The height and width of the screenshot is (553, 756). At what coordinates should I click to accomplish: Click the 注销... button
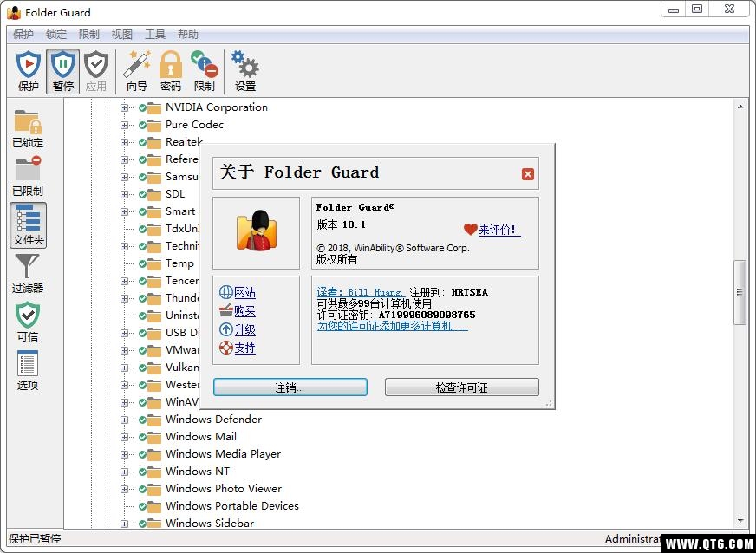click(x=290, y=387)
